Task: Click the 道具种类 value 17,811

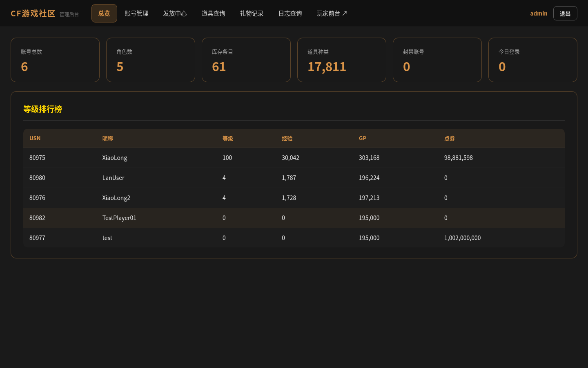Action: pos(327,67)
